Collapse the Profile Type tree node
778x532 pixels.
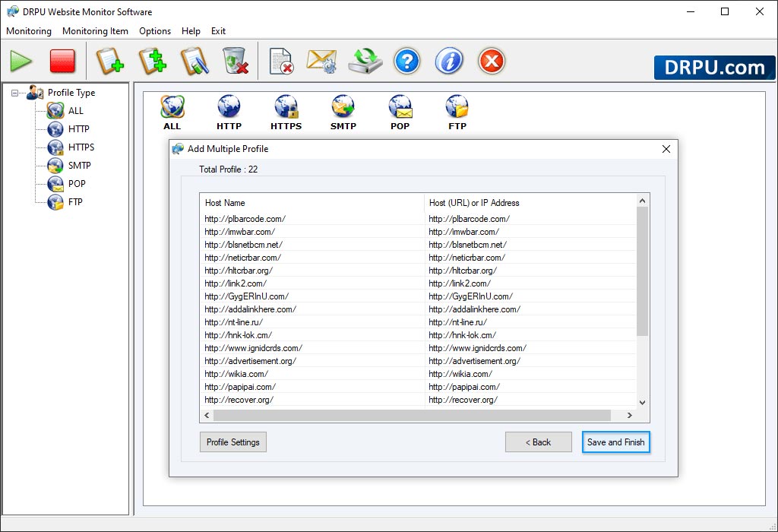[15, 93]
